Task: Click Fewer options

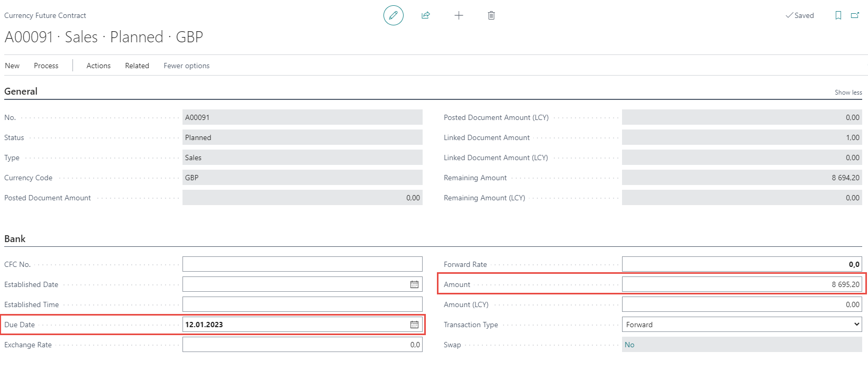Action: click(x=186, y=66)
